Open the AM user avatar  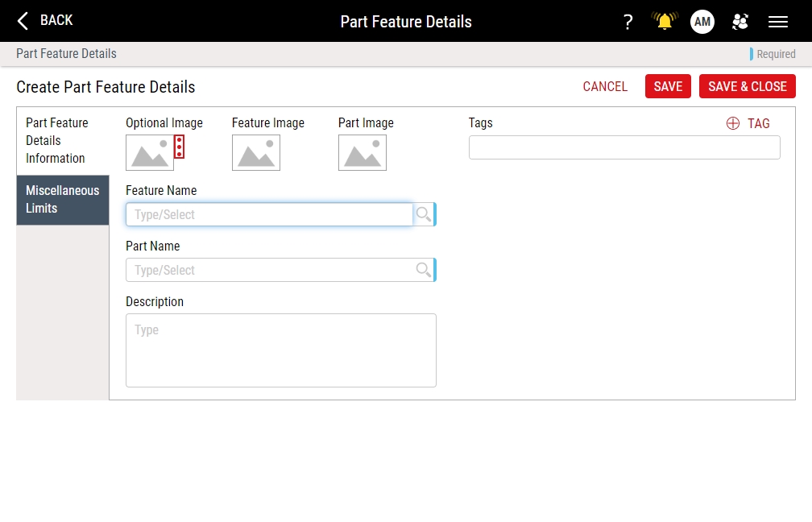pyautogui.click(x=702, y=22)
